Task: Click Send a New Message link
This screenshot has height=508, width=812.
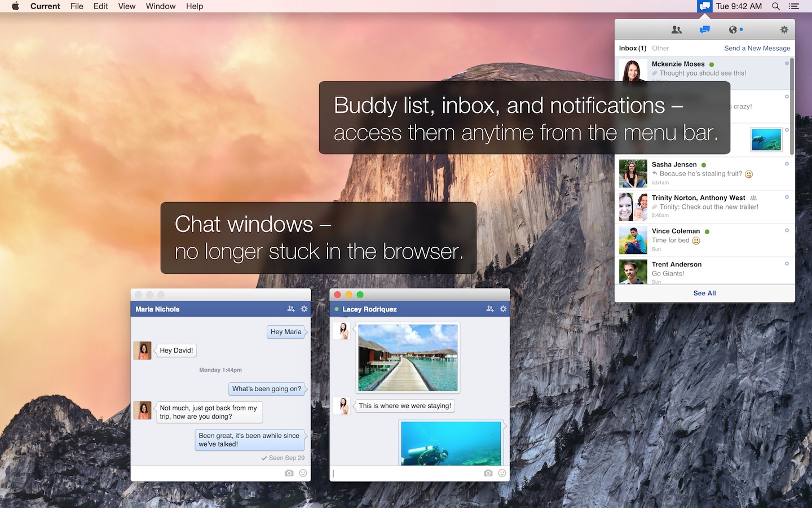Action: coord(757,49)
